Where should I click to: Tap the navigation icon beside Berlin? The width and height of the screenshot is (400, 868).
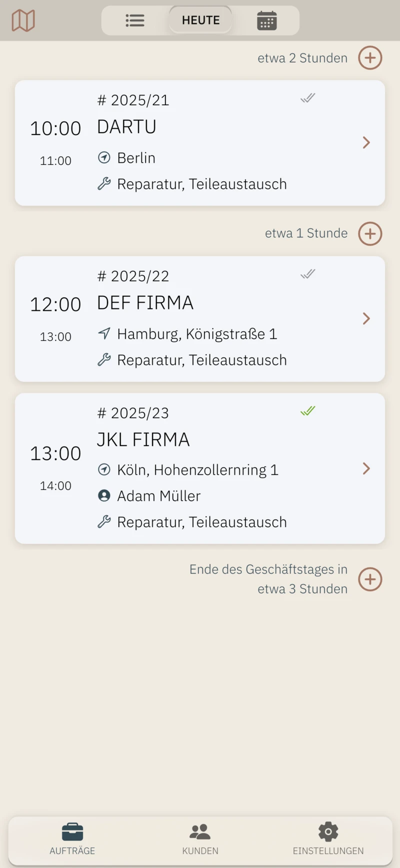click(104, 158)
